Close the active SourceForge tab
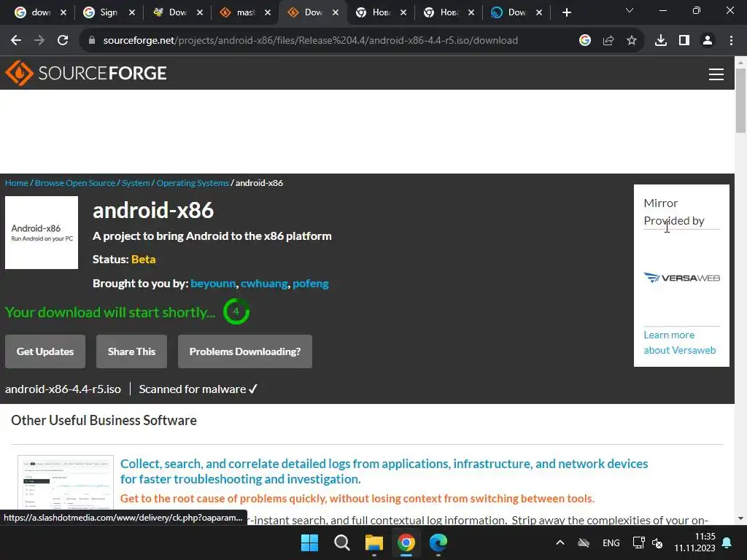This screenshot has width=747, height=560. pos(336,12)
